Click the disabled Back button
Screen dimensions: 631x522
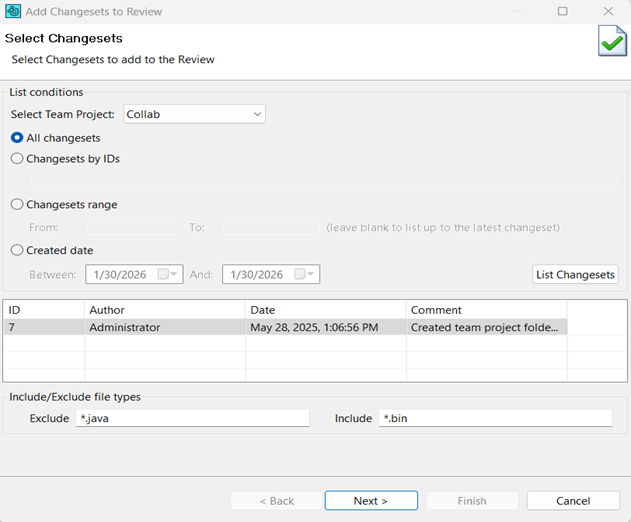click(276, 501)
